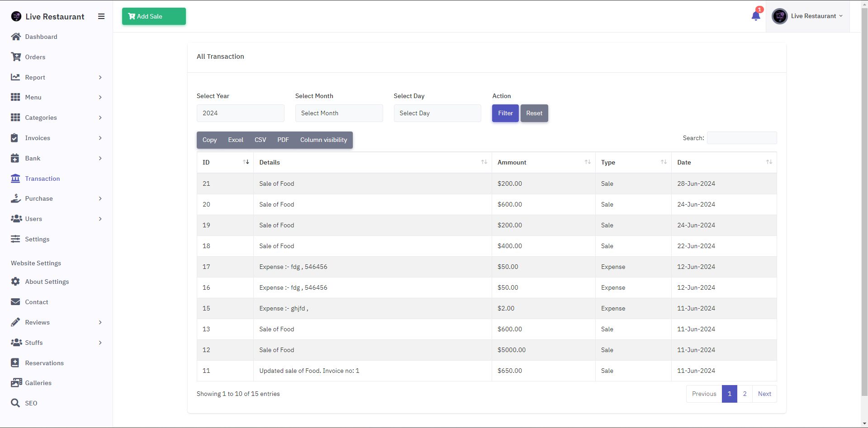
Task: Focus the table Search input field
Action: [741, 138]
